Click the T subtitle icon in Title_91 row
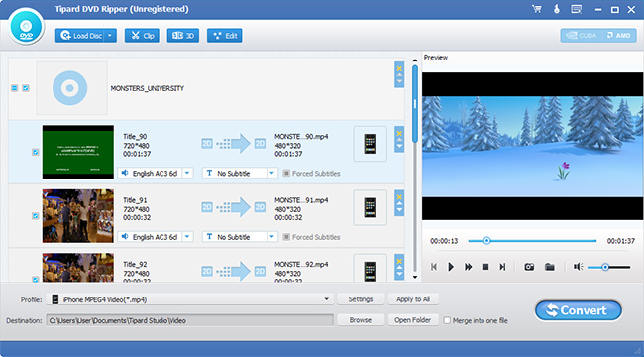The width and height of the screenshot is (644, 357). pyautogui.click(x=209, y=237)
